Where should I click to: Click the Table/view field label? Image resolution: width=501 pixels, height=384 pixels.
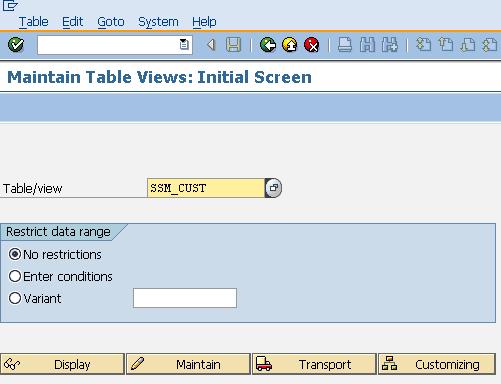(x=32, y=189)
